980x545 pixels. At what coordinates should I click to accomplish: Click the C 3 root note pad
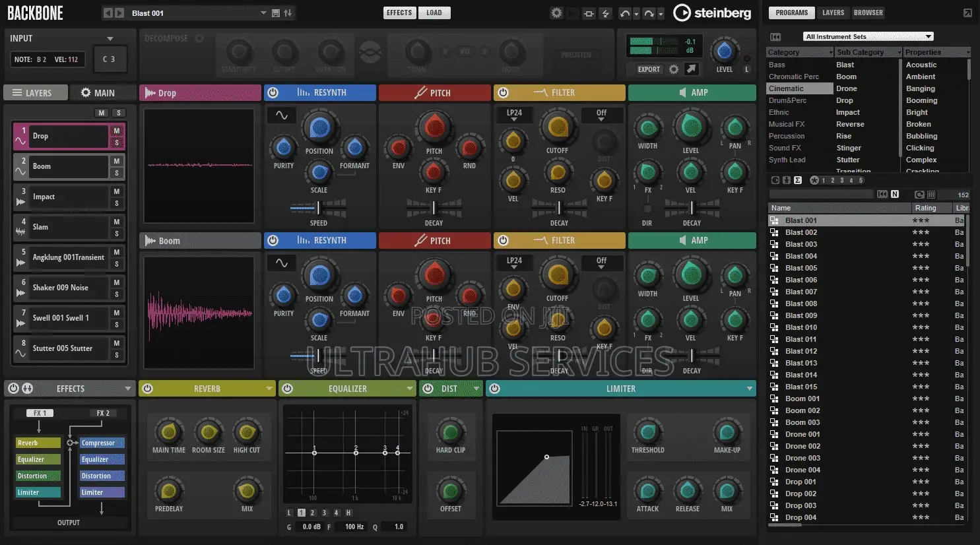tap(109, 59)
